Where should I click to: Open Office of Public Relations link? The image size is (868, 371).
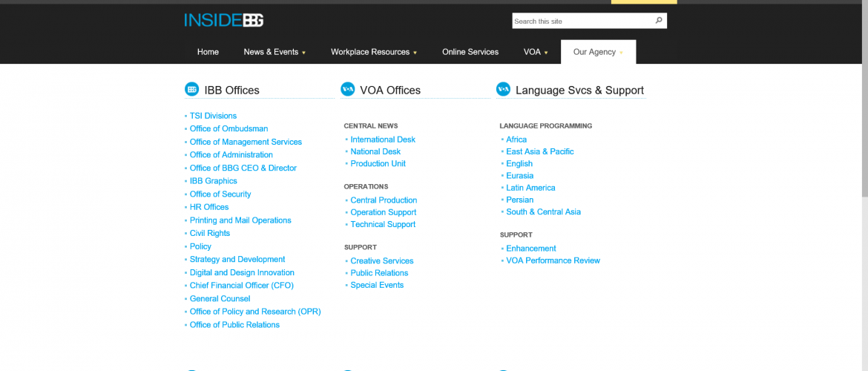point(234,324)
